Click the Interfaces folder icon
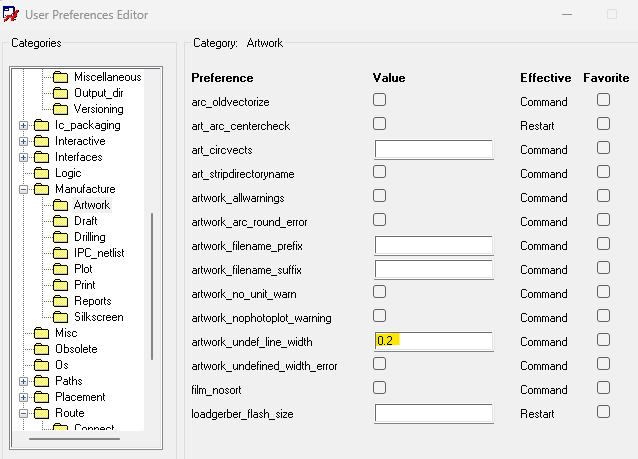The height and width of the screenshot is (459, 638). click(x=42, y=157)
